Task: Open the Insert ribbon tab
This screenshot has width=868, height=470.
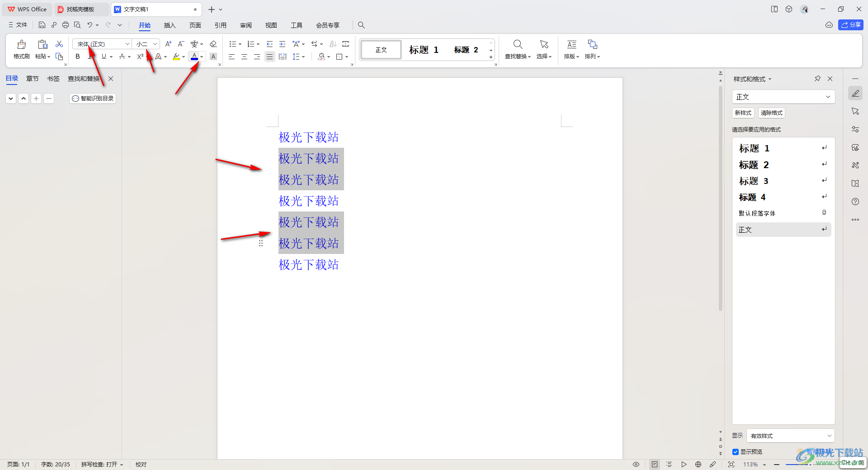Action: [x=170, y=25]
